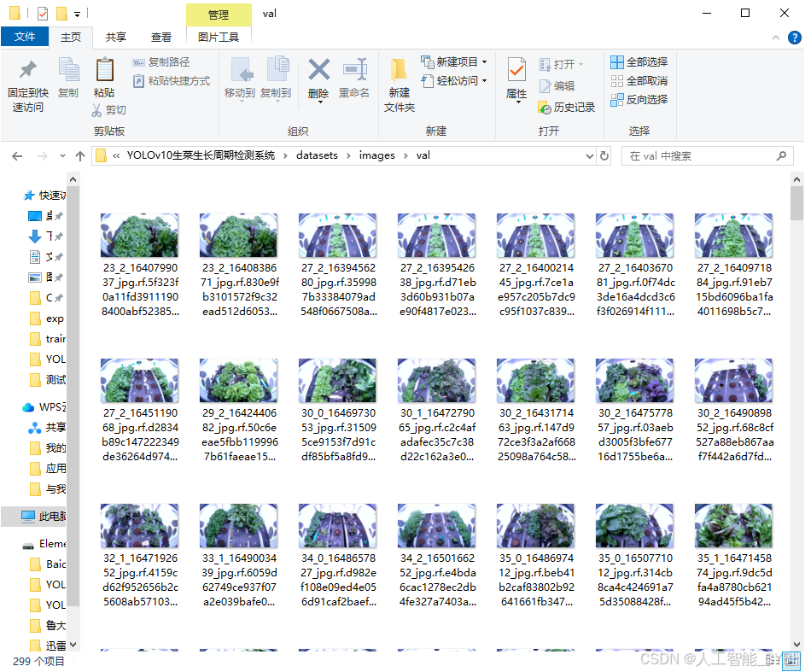The image size is (805, 672).
Task: Click images in the address path
Action: click(x=376, y=155)
